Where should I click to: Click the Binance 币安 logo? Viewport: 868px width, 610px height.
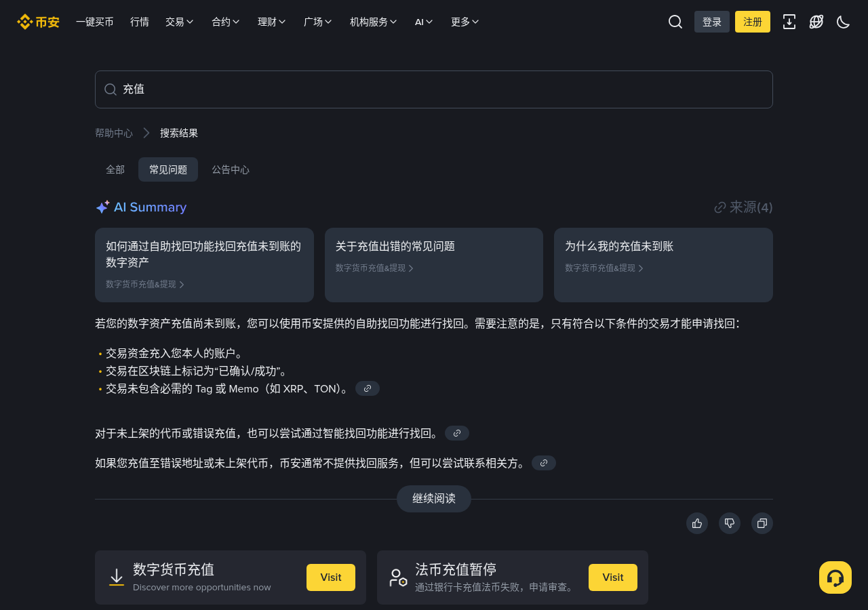coord(38,22)
